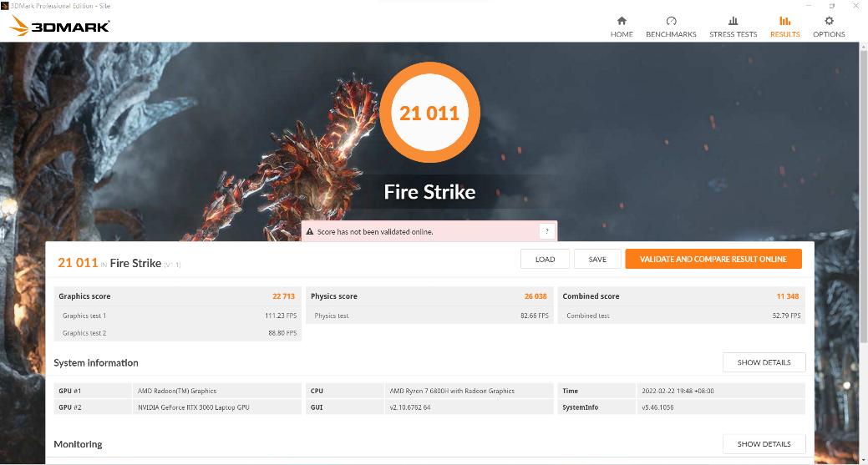Click NVIDIA GeForce RTX 3060 Laptop GPU

(193, 407)
